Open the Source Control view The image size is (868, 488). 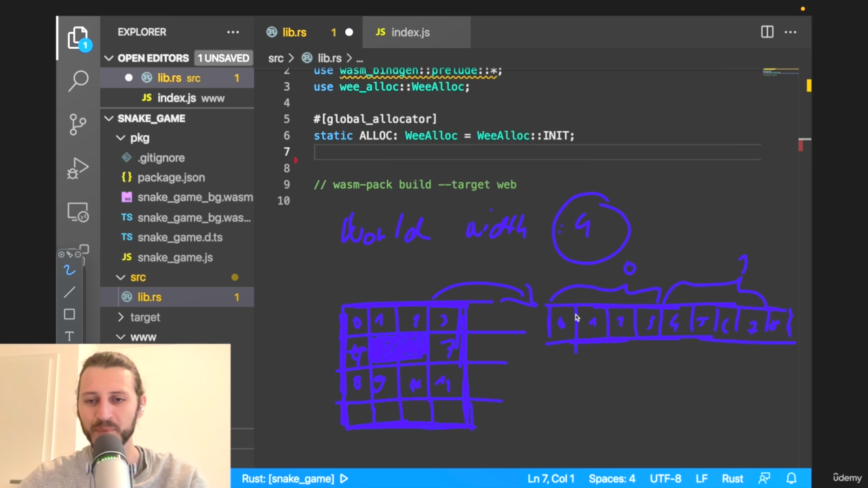(x=78, y=124)
